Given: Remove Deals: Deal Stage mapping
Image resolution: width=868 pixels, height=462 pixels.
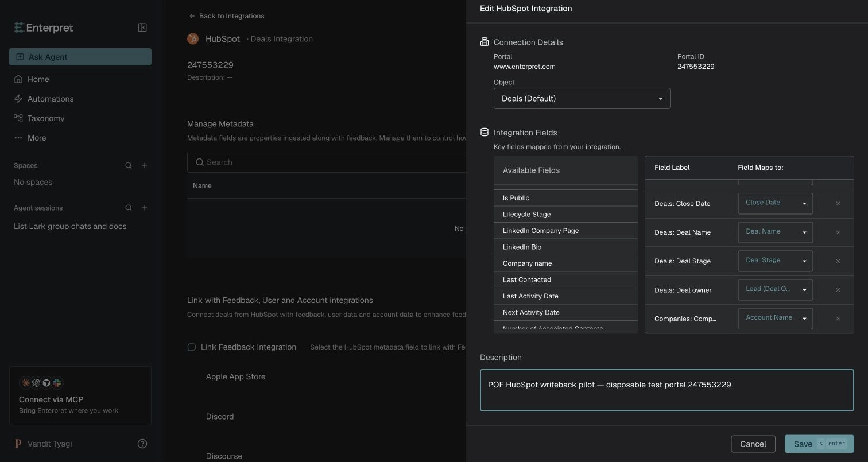Looking at the screenshot, I should pyautogui.click(x=838, y=261).
